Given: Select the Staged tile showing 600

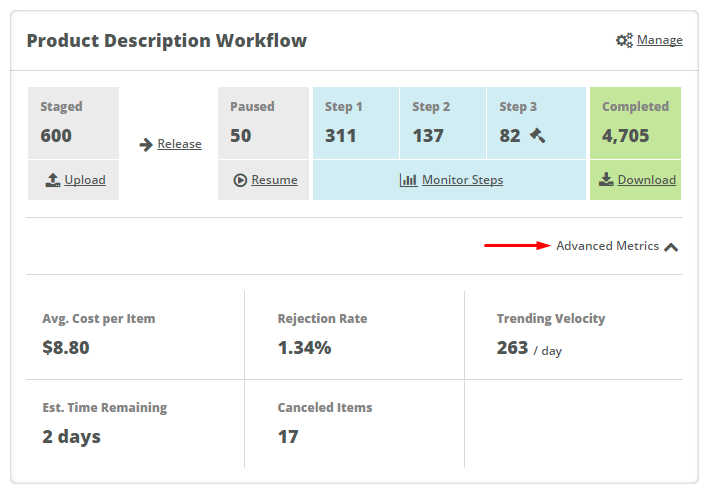Looking at the screenshot, I should [74, 123].
